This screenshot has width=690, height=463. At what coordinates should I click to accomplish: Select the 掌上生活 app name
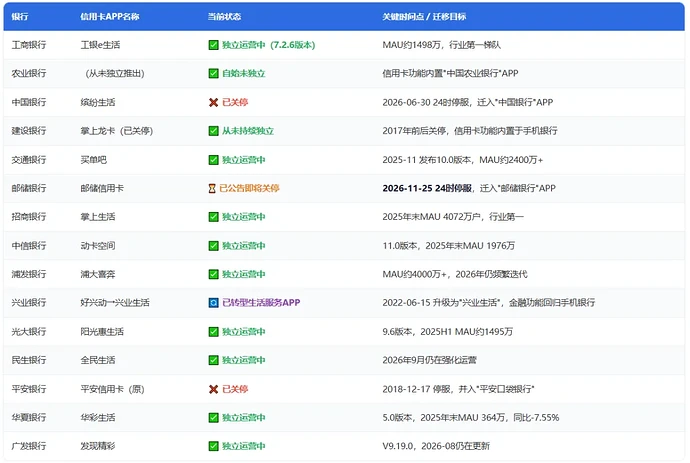(98, 217)
